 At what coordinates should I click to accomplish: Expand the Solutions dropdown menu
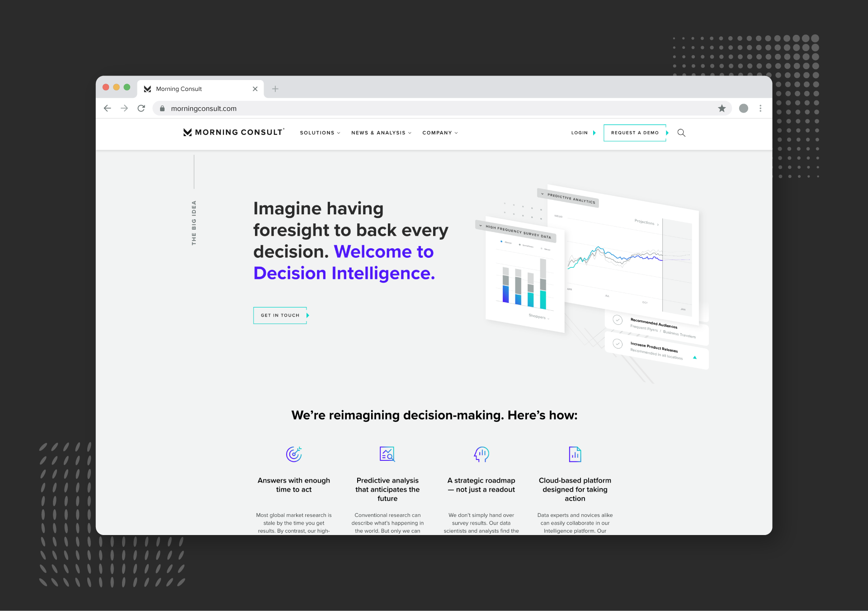click(320, 133)
